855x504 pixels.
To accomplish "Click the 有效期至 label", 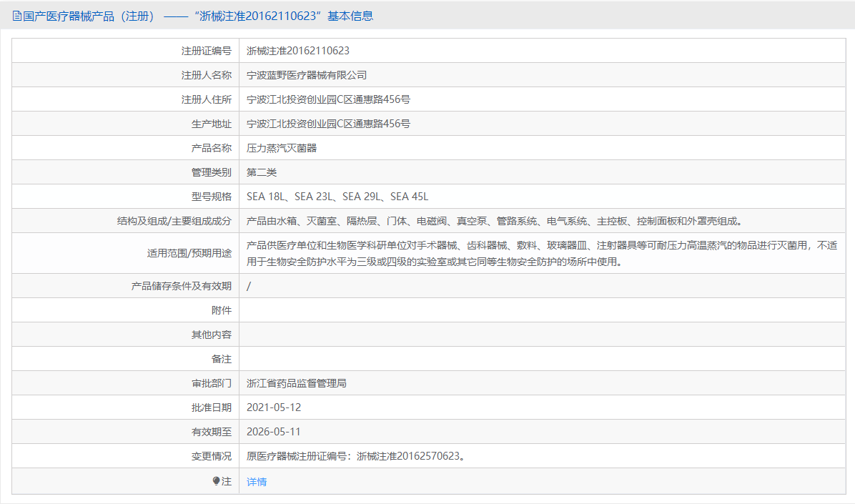I will 212,432.
